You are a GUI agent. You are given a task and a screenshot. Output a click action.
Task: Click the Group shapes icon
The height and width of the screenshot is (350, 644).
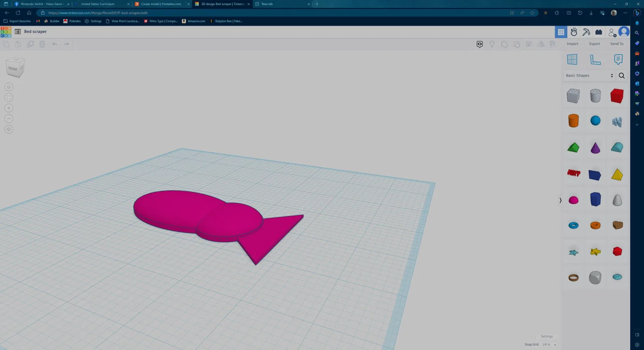point(504,44)
